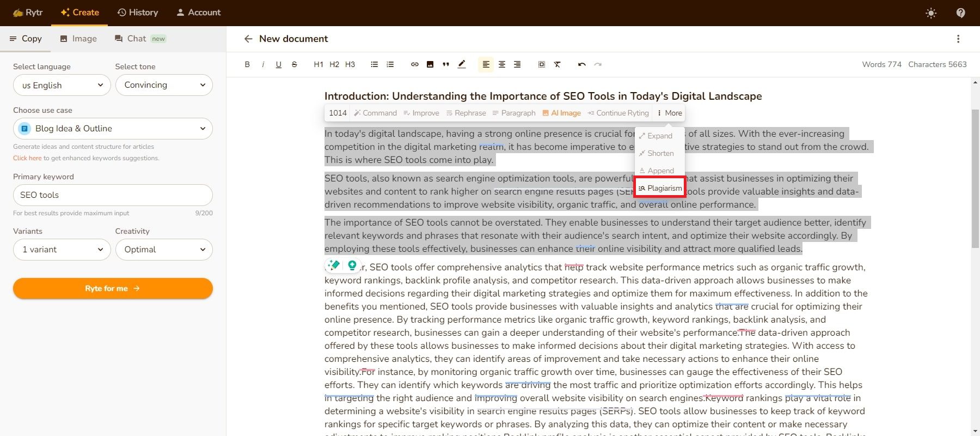Insert an image into the document
980x436 pixels.
(x=430, y=64)
